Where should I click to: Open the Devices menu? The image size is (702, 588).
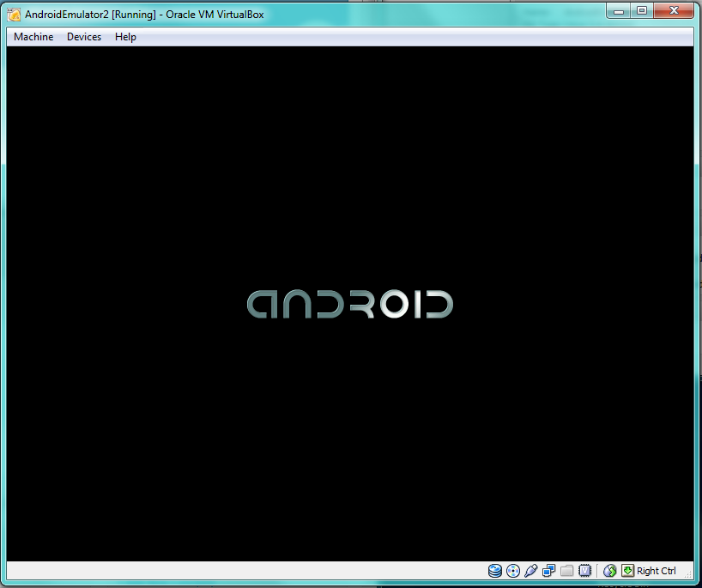[84, 37]
